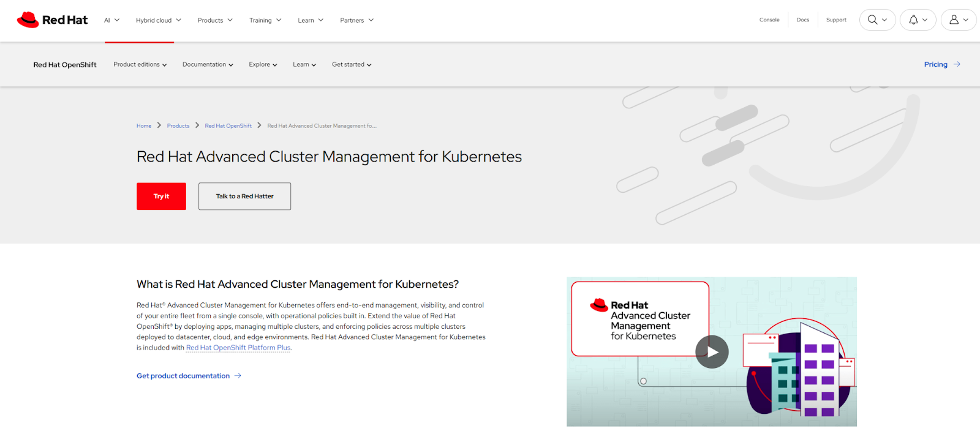Play the Advanced Cluster Management video
Image resolution: width=980 pixels, height=434 pixels.
pos(712,352)
